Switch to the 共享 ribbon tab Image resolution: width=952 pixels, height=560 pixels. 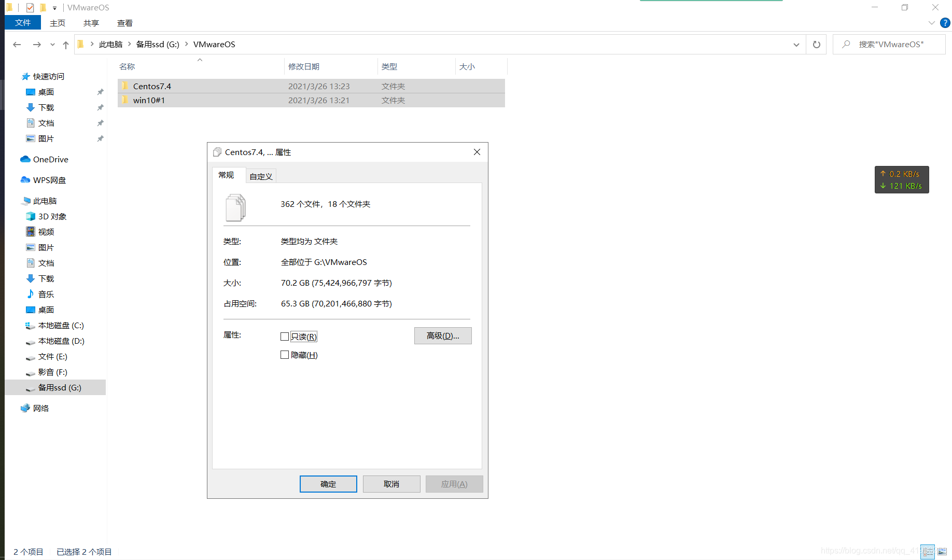[x=91, y=23]
